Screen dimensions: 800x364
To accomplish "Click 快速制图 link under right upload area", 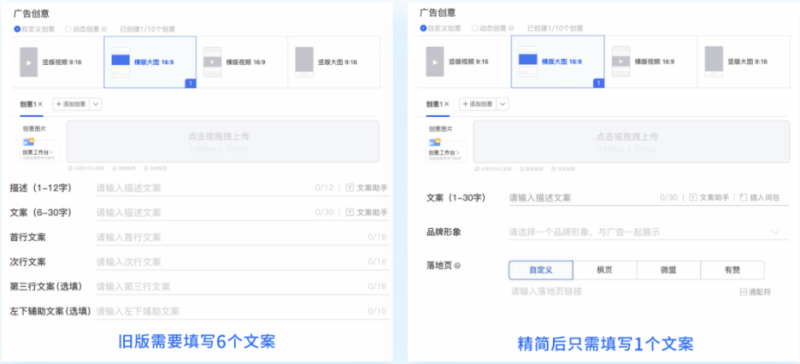I will [x=562, y=168].
